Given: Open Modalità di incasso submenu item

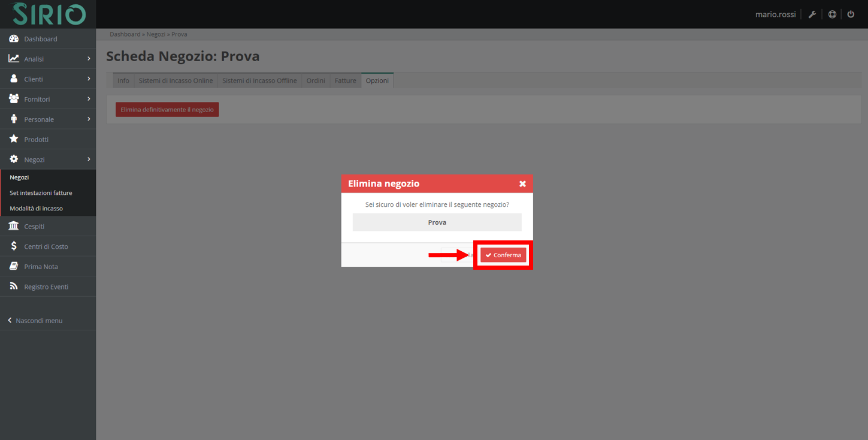Looking at the screenshot, I should point(36,209).
